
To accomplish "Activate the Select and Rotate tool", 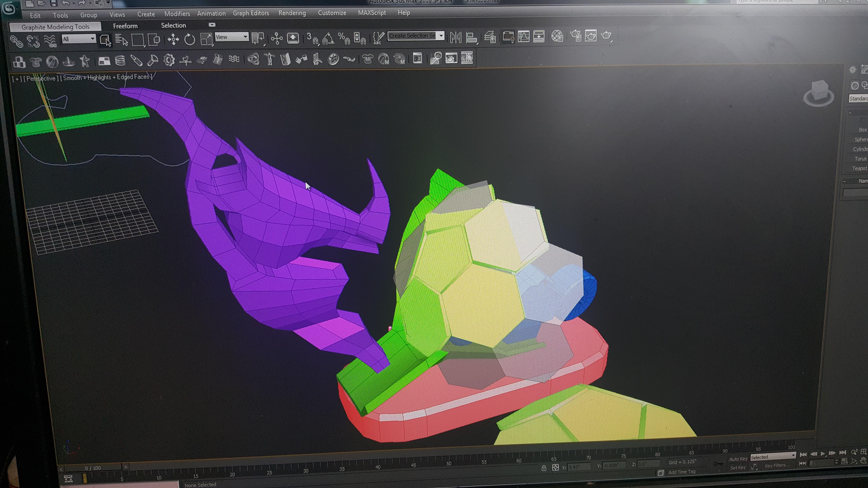I will (190, 39).
